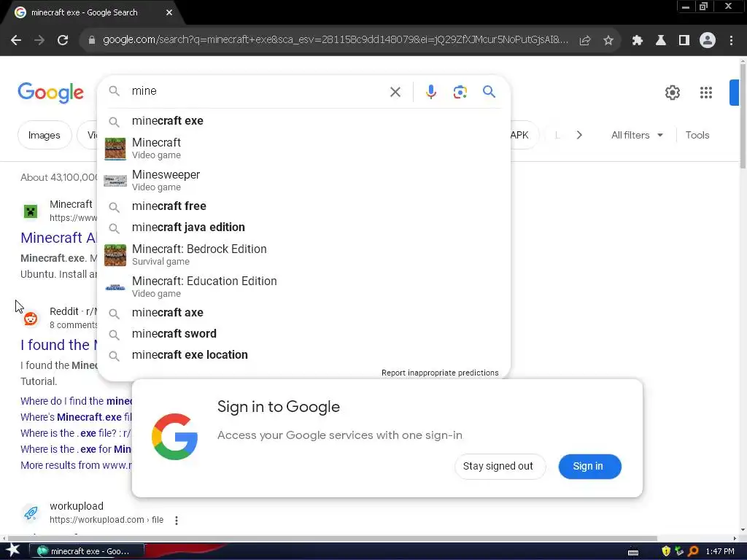This screenshot has width=747, height=560.
Task: Choose suggestion minecraft exe location
Action: [x=303, y=355]
